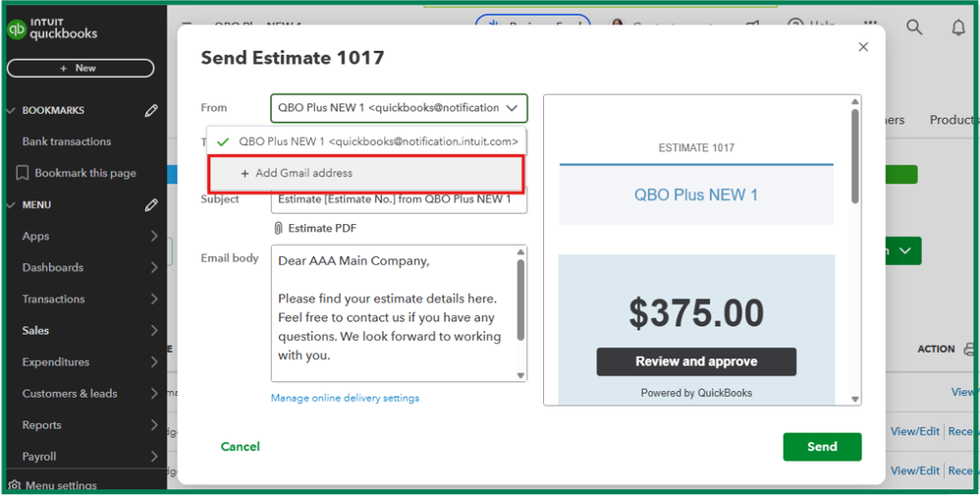
Task: Expand the Apps menu chevron
Action: pyautogui.click(x=154, y=237)
